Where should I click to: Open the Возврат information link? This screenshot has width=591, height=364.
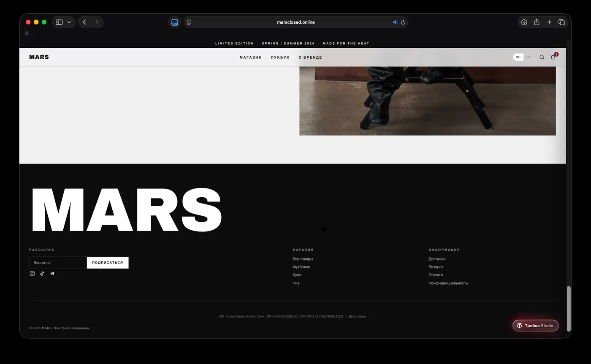tap(436, 267)
